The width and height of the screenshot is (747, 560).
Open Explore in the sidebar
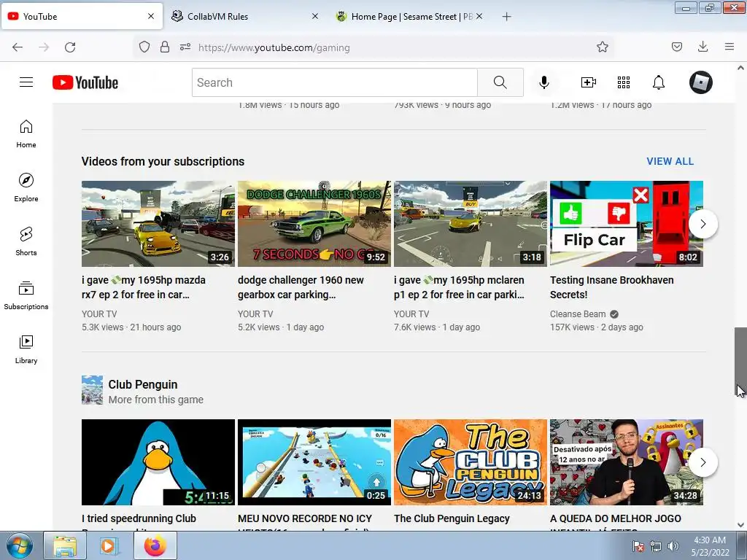pyautogui.click(x=26, y=187)
